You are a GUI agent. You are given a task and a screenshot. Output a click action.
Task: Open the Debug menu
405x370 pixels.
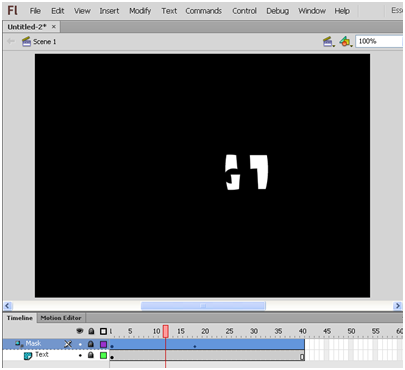click(x=277, y=11)
